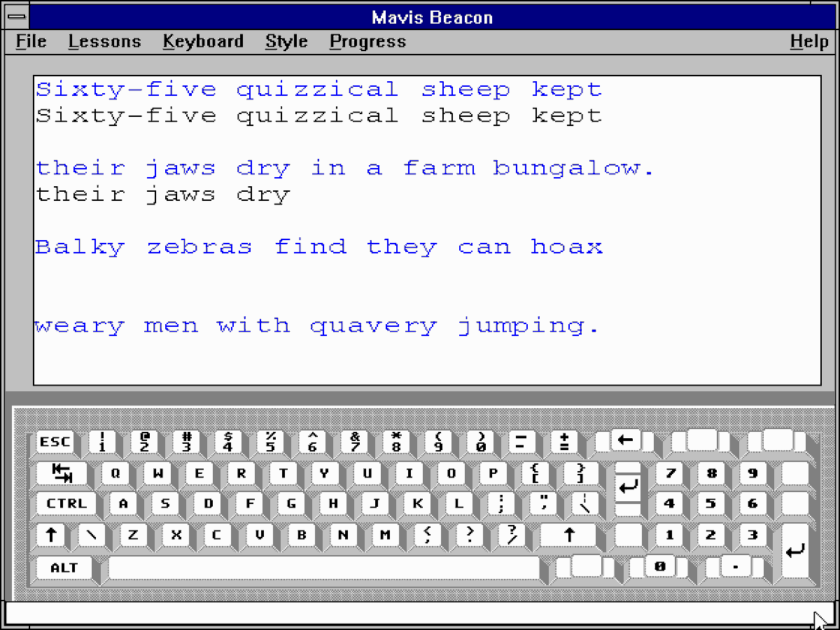The width and height of the screenshot is (840, 630).
Task: Click the blue line 'their jaws dry in a farm bungalow.'
Action: coord(346,169)
